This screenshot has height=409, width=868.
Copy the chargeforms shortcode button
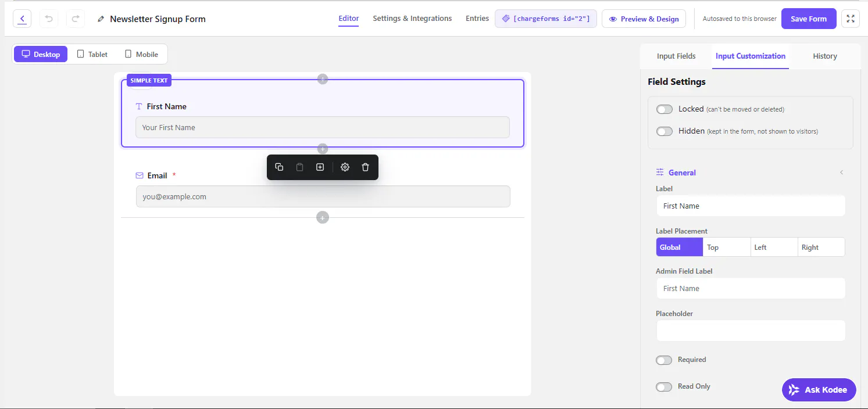click(546, 19)
